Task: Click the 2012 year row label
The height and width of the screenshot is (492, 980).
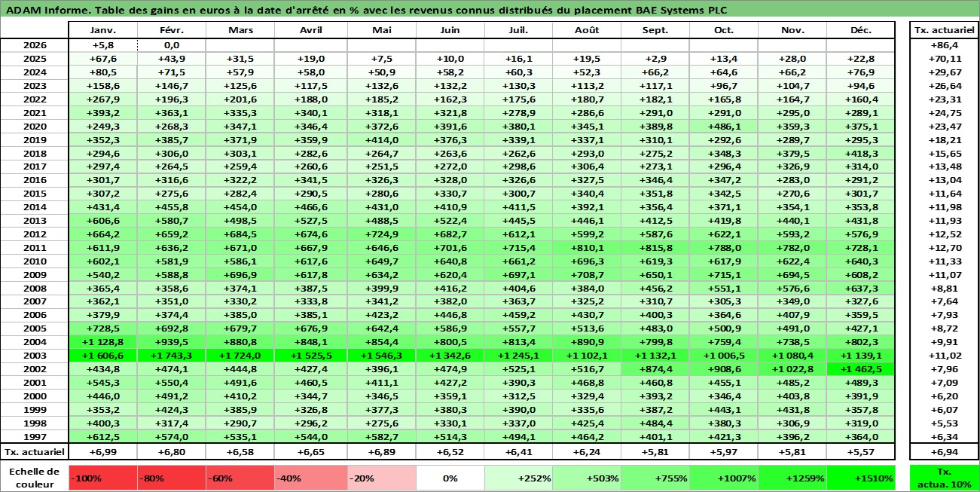Action: click(35, 234)
